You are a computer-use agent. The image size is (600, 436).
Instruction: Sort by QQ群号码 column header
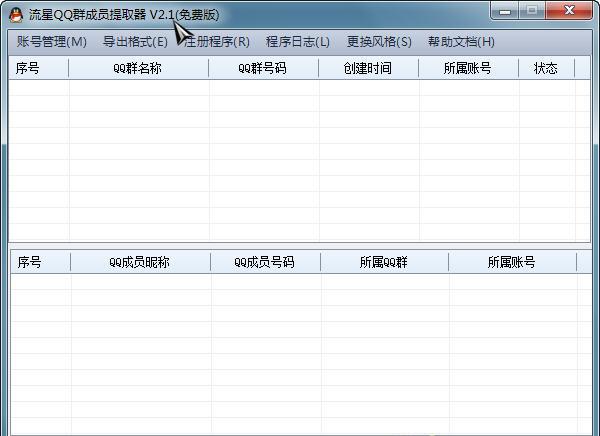click(263, 69)
